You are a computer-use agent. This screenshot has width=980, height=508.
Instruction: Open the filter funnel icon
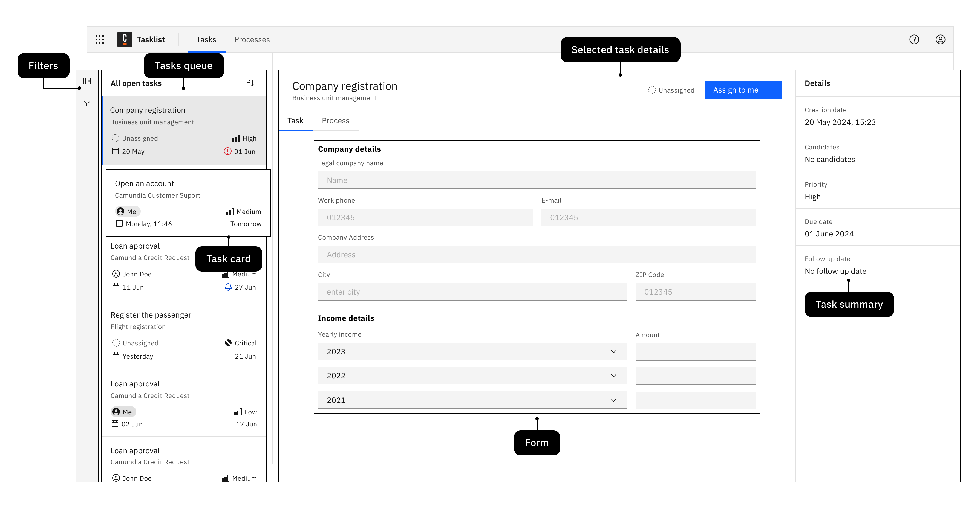pyautogui.click(x=87, y=103)
